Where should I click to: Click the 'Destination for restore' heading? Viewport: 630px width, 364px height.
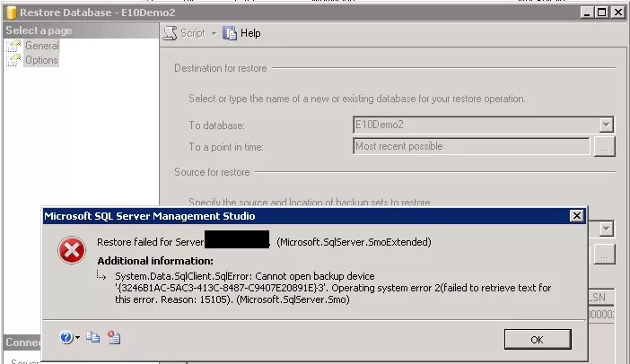click(220, 68)
